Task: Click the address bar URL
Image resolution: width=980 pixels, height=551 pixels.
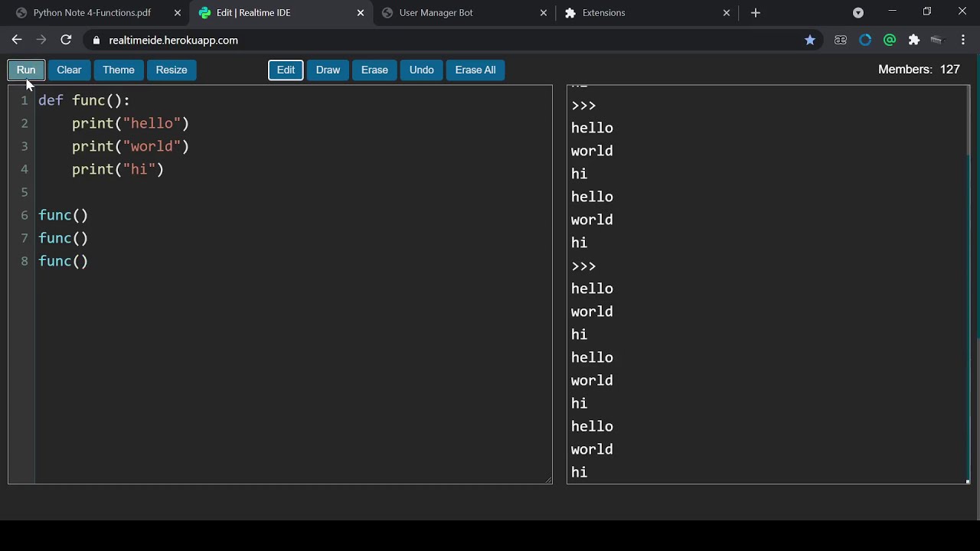Action: pos(174,40)
